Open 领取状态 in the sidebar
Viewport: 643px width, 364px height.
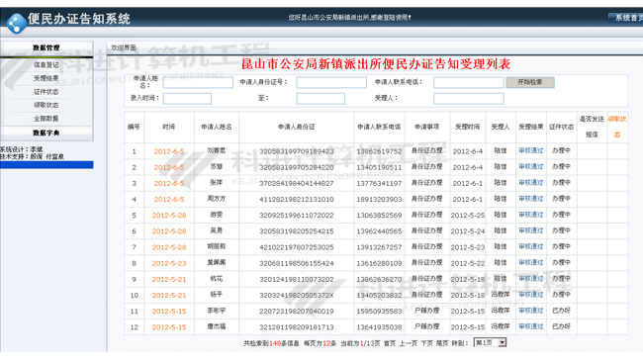click(46, 105)
